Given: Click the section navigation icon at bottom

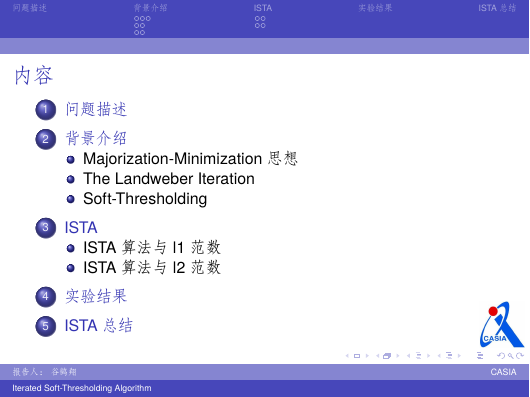Looking at the screenshot, I should click(449, 355).
